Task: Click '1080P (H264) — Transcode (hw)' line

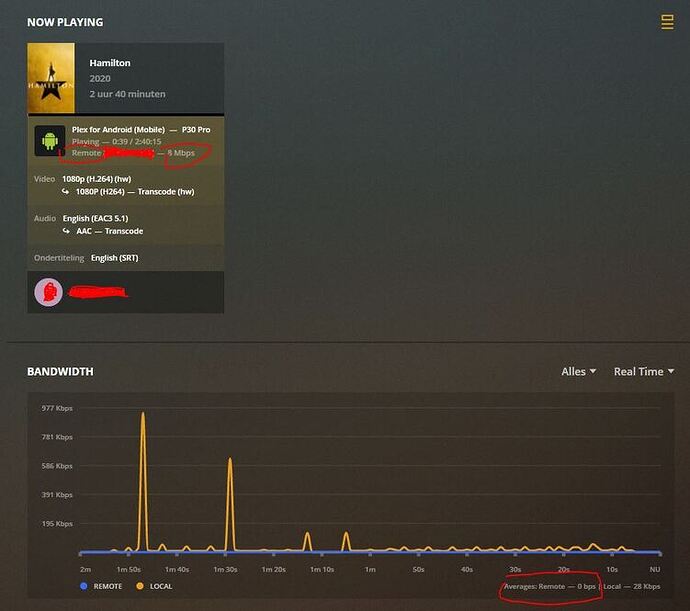Action: (x=135, y=191)
